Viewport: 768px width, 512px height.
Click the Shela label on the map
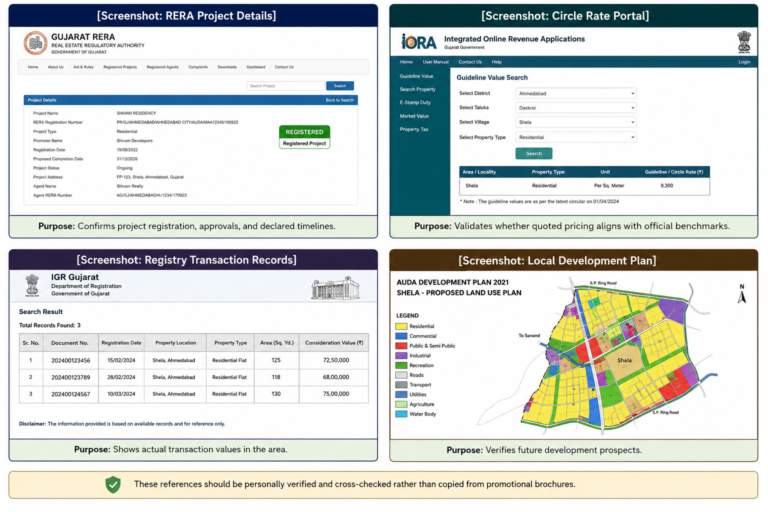[x=624, y=360]
